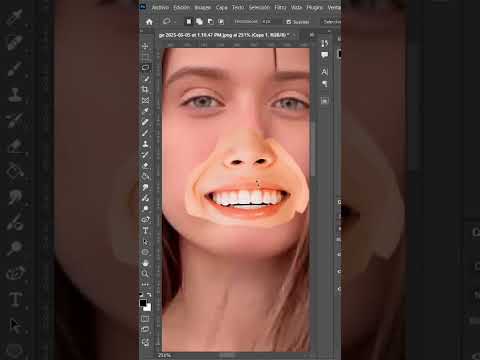Select the Brush tool
480x360 pixels.
(145, 133)
